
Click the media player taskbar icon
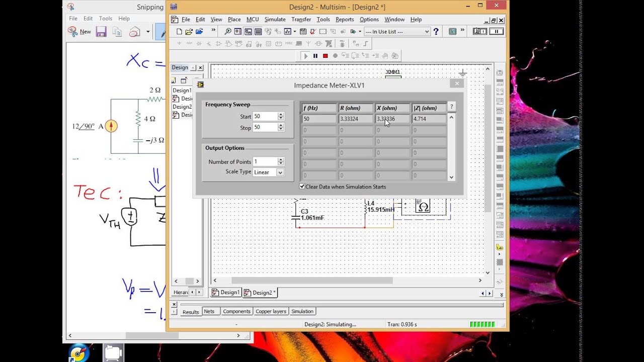(79, 353)
